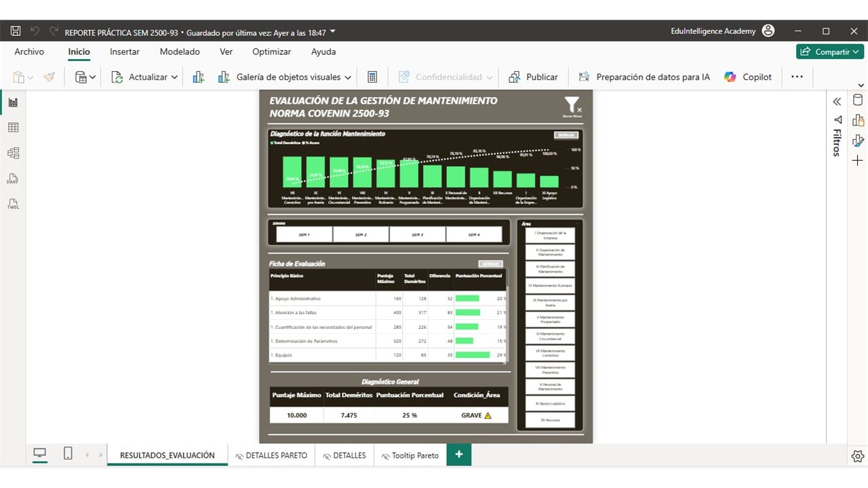The image size is (868, 488).
Task: Expand the Actualizar dropdown
Action: tap(174, 77)
